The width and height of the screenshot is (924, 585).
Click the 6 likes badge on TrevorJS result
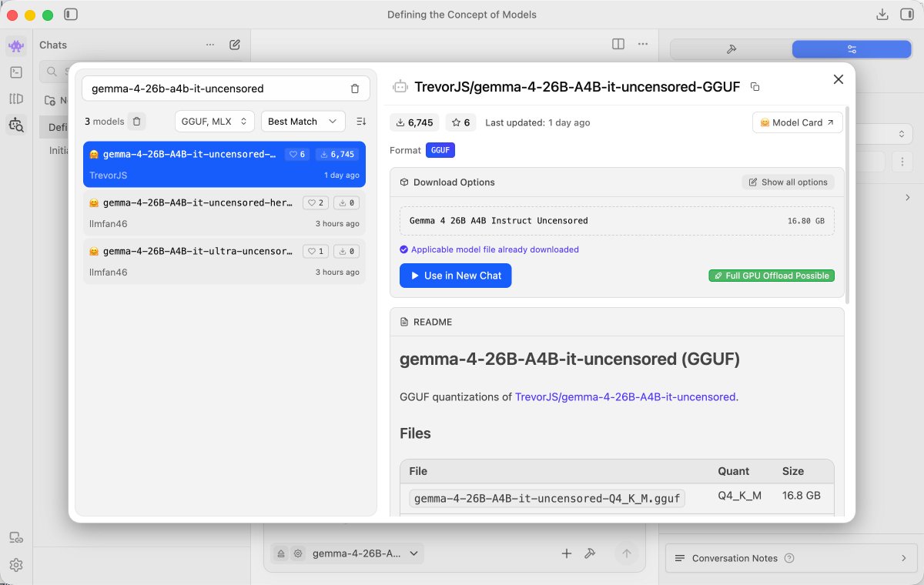pos(297,154)
